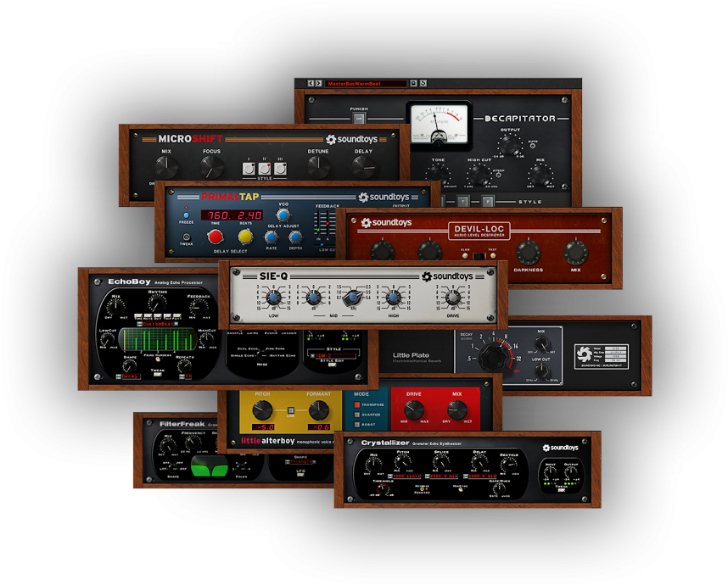Select Style II on MicroShift

click(265, 169)
